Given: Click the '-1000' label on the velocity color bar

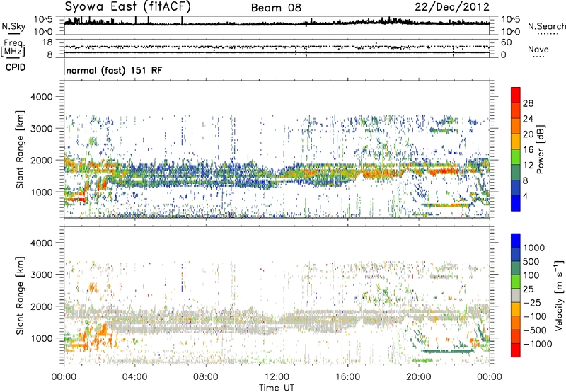Looking at the screenshot, I should click(x=537, y=344).
